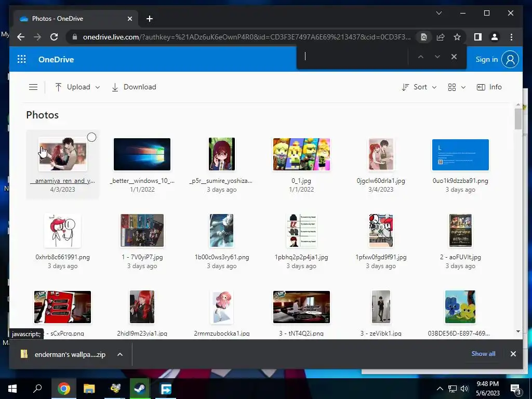The image size is (532, 399).
Task: Click the Download button
Action: (134, 87)
